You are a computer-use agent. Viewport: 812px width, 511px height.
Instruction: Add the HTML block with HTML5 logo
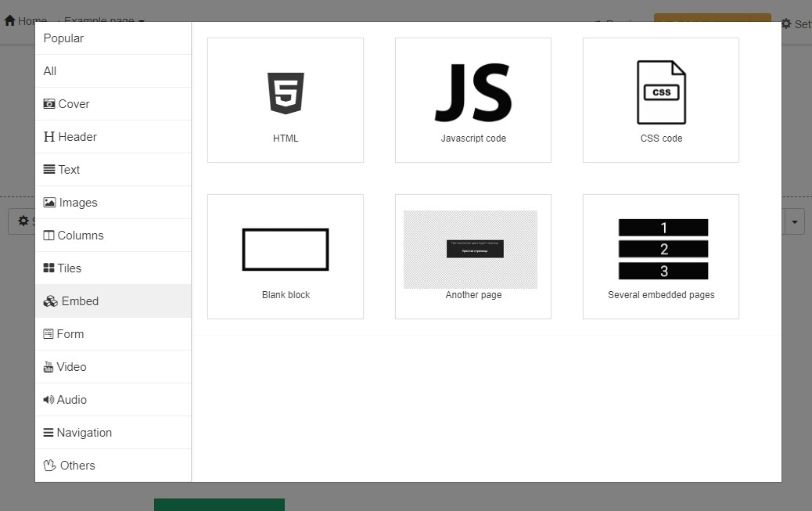tap(286, 100)
